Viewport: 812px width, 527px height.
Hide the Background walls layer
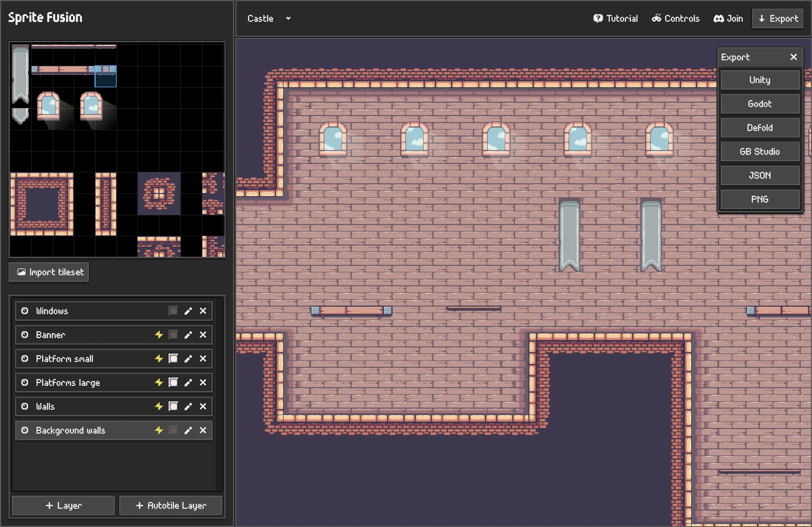click(24, 430)
